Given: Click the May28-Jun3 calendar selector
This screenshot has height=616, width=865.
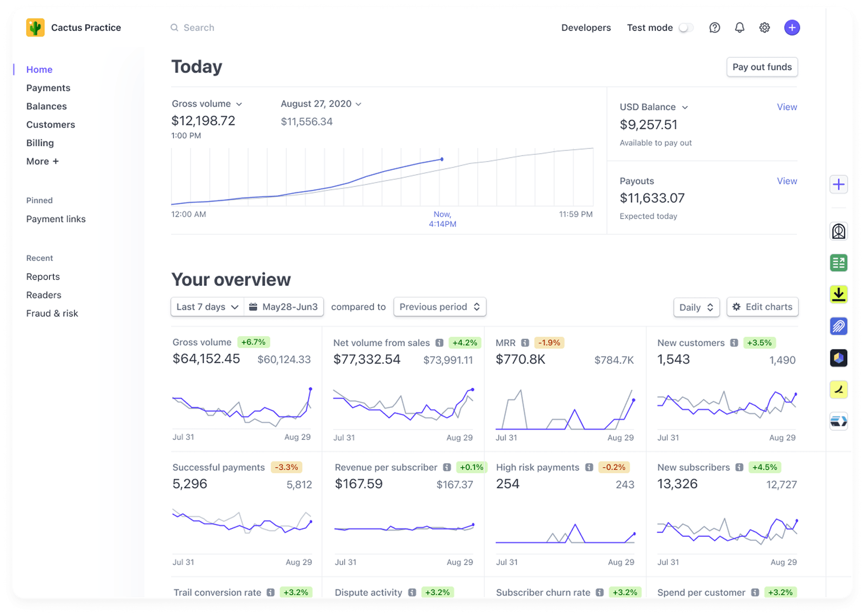Looking at the screenshot, I should [284, 306].
